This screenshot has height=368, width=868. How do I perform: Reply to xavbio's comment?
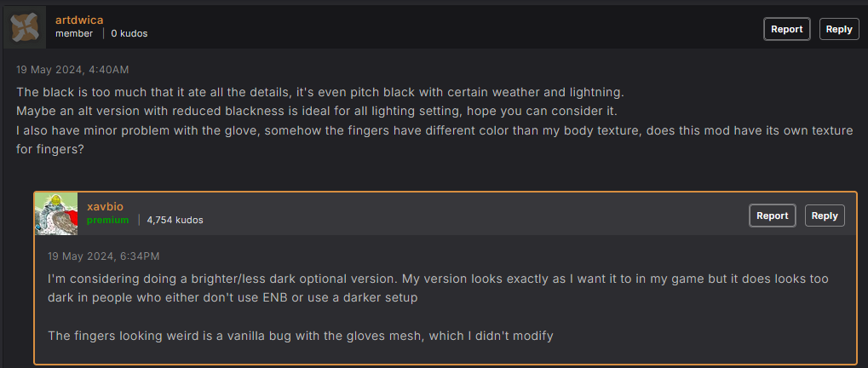tap(825, 216)
